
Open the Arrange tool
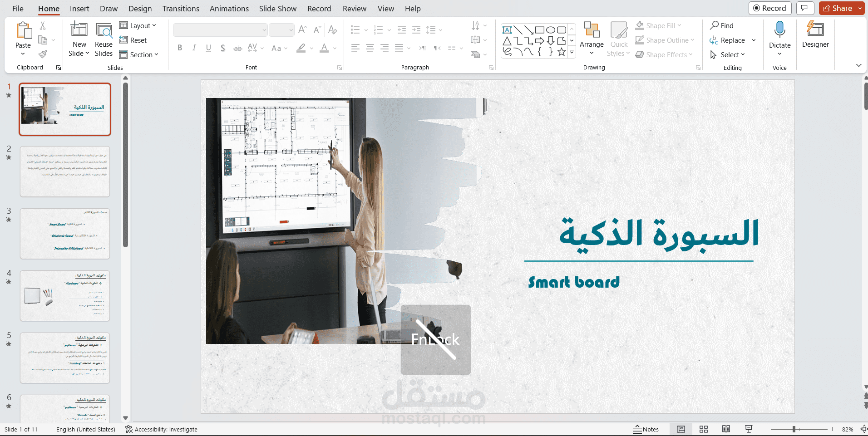(592, 39)
